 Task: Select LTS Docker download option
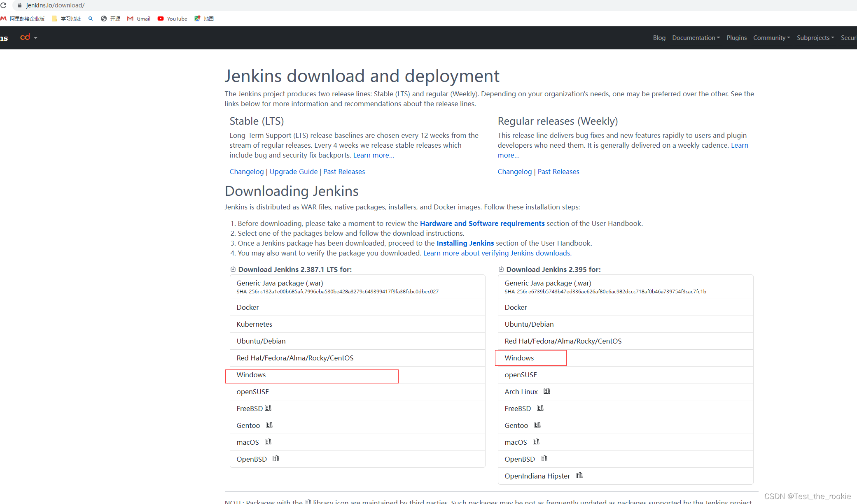(x=357, y=307)
